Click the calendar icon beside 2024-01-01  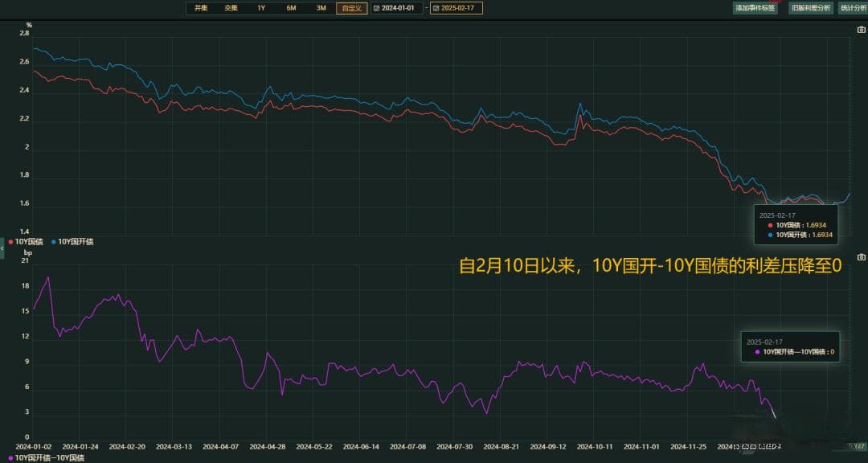(x=376, y=8)
